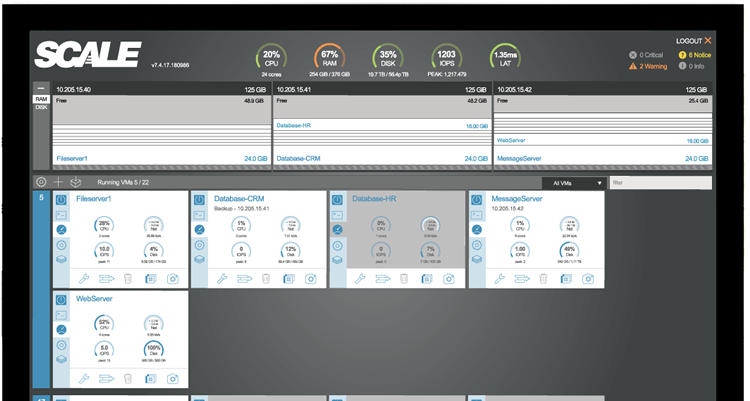Viewport: 750px width, 401px height.
Task: Click the LOGOUT button
Action: coord(694,41)
